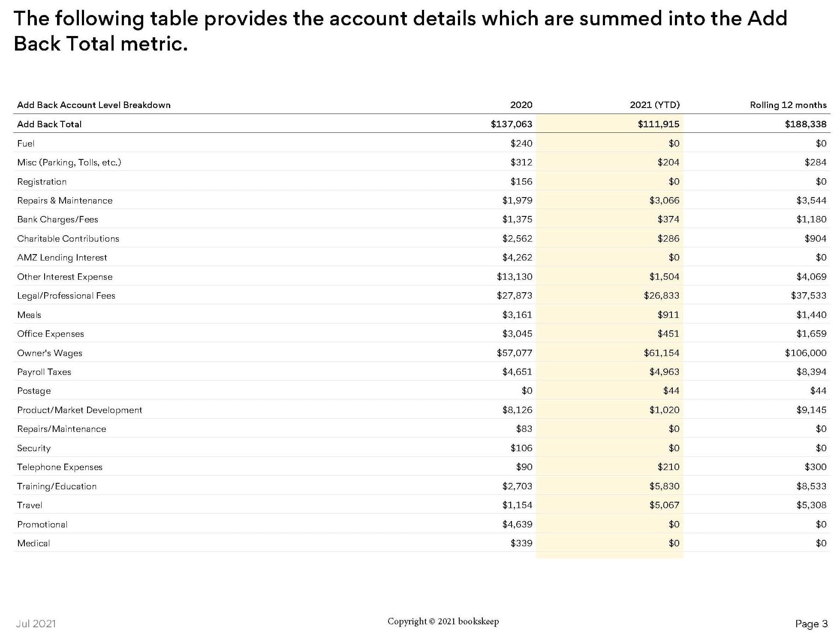Click the AMZ Lending Interest row label
Image resolution: width=840 pixels, height=635 pixels.
click(62, 258)
